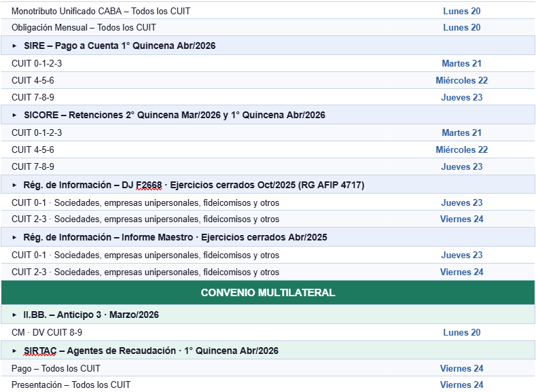This screenshot has width=536, height=392.
Task: Collapse the SICORE Retenciones section triangle
Action: [15, 115]
